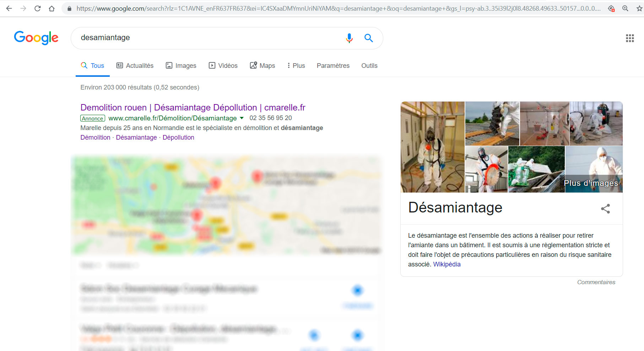
Task: Open the browser home page icon
Action: (52, 8)
